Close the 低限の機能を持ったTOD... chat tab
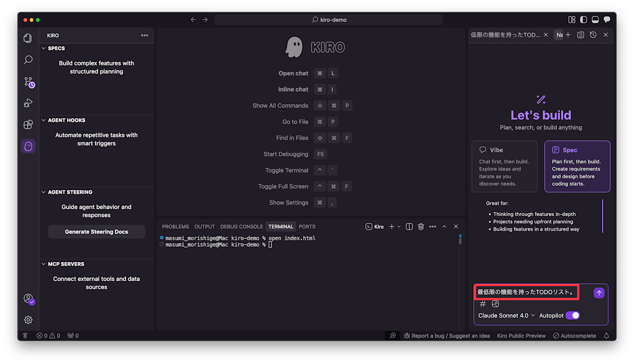 546,35
